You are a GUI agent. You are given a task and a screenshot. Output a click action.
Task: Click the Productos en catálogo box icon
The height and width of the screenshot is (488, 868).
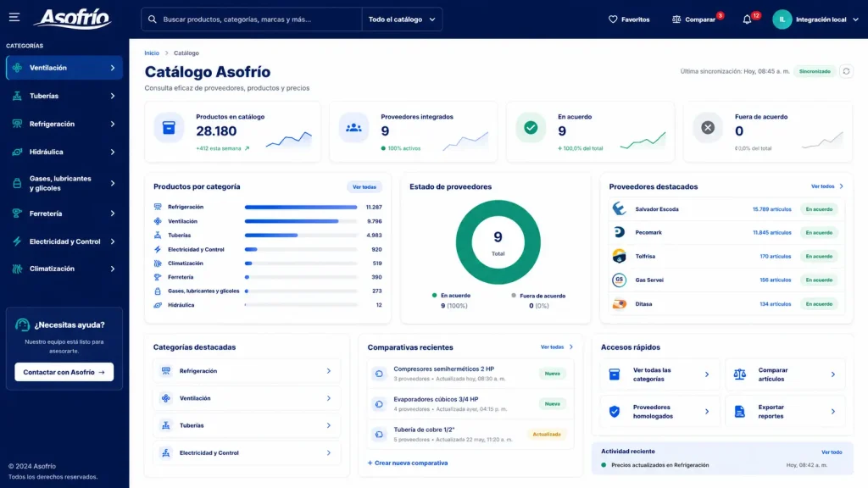click(x=169, y=128)
